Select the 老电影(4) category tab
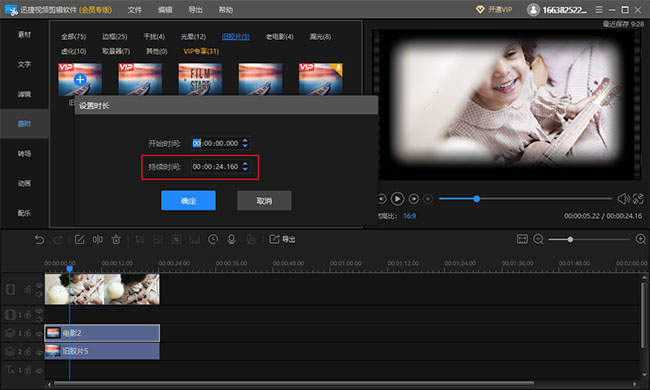Screen dimensions: 650x390 [x=280, y=37]
